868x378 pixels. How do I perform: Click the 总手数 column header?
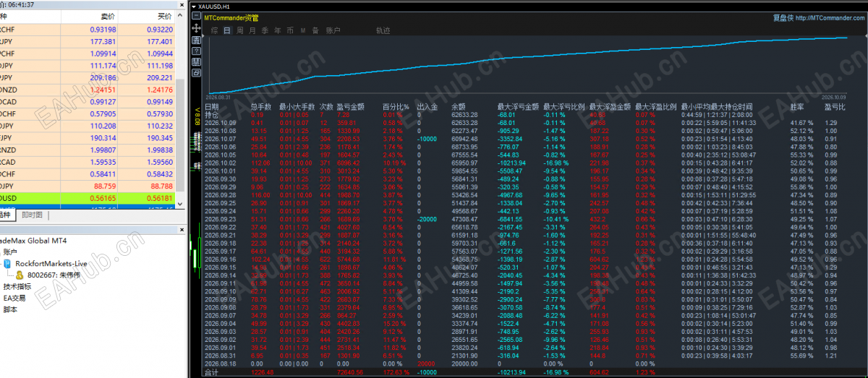coord(260,107)
